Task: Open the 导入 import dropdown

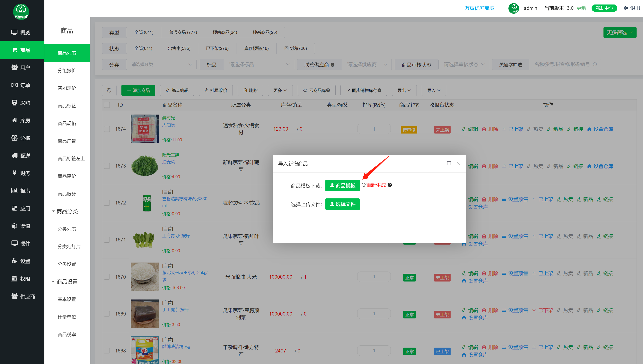Action: pyautogui.click(x=434, y=90)
